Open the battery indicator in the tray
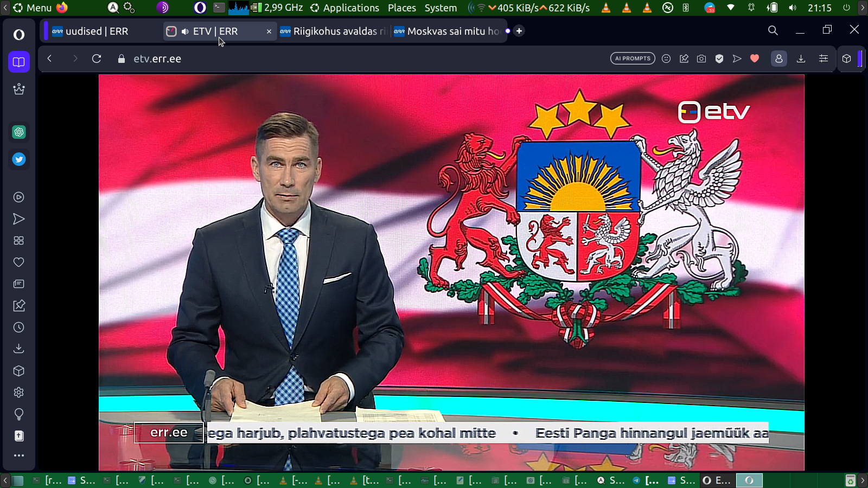The height and width of the screenshot is (488, 868). pyautogui.click(x=772, y=8)
